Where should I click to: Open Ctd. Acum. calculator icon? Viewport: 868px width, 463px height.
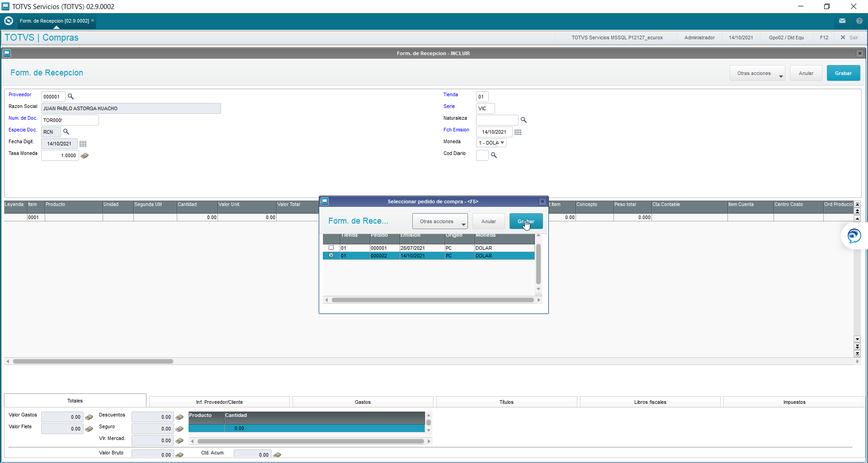[x=277, y=455]
